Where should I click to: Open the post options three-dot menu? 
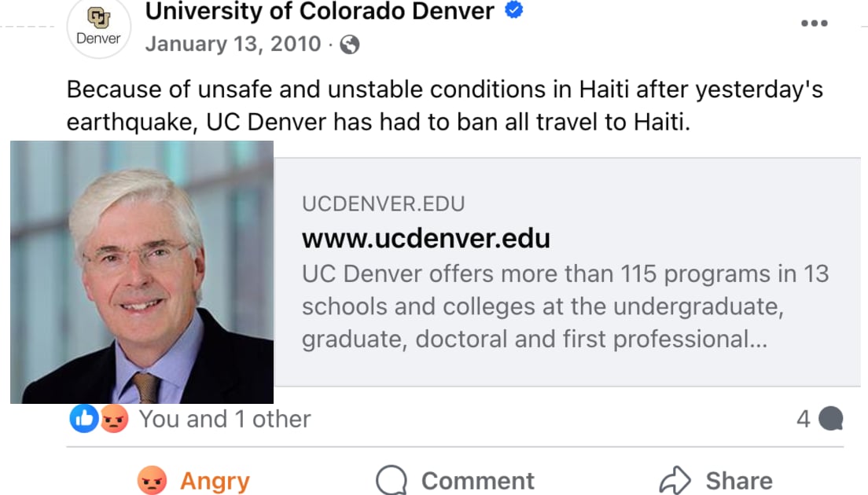815,23
